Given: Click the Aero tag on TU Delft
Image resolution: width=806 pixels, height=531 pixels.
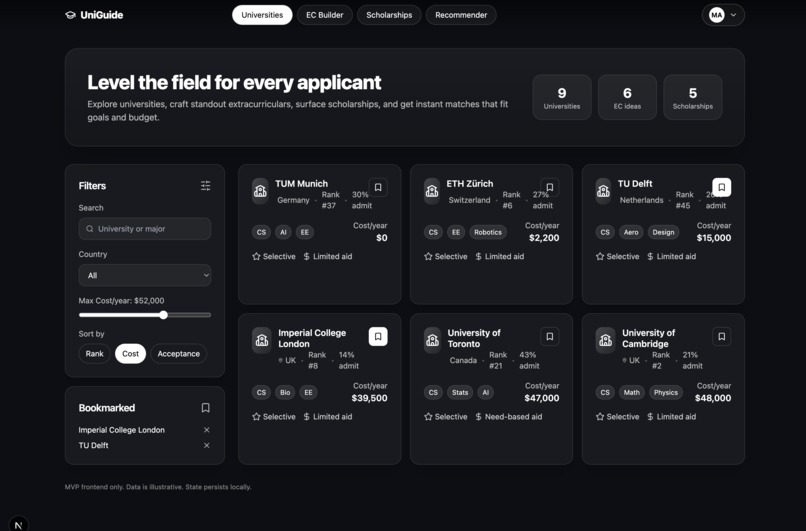Looking at the screenshot, I should pos(631,232).
